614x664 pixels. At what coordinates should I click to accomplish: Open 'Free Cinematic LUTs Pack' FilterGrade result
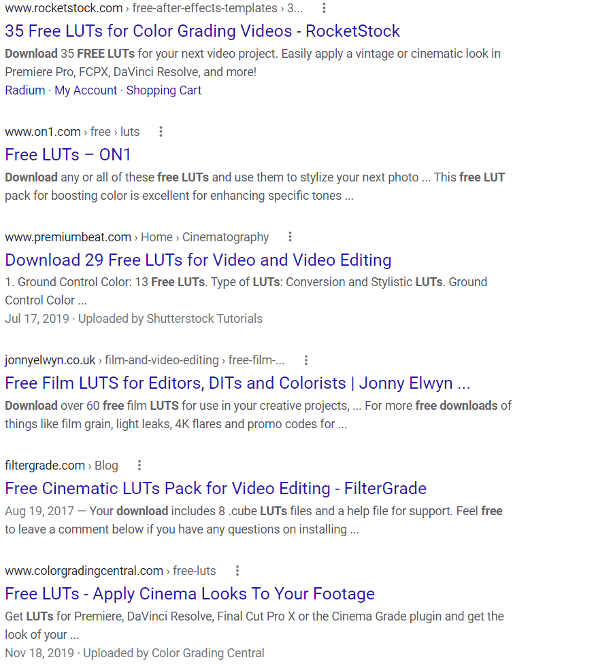(216, 488)
